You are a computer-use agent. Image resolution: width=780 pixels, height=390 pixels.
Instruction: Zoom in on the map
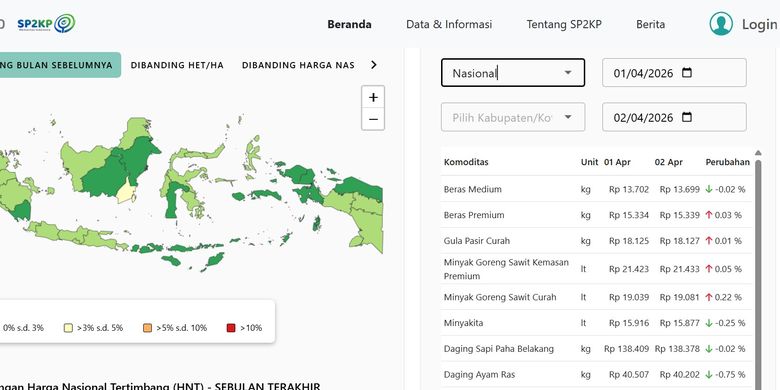coord(373,98)
